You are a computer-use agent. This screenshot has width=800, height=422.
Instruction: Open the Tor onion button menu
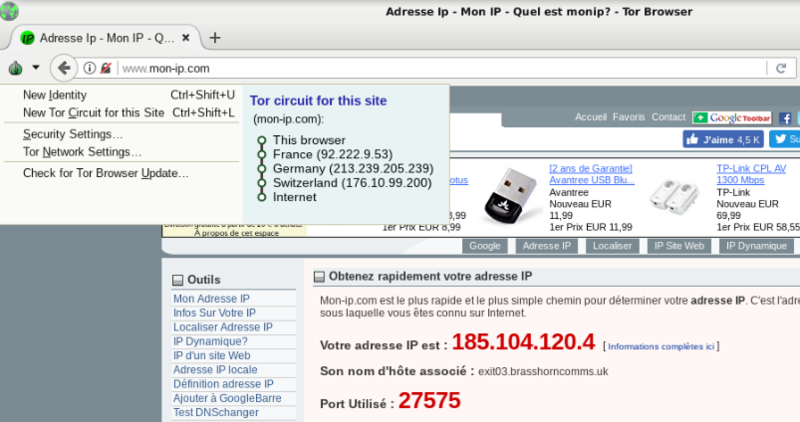click(15, 67)
